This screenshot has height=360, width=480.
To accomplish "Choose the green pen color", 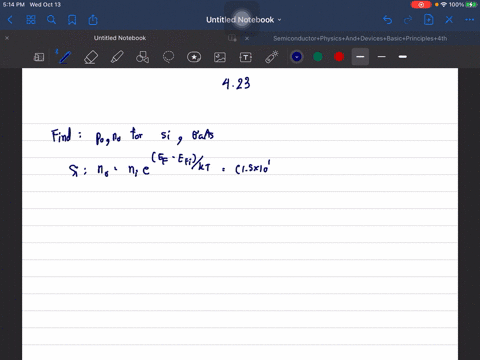I will [318, 57].
